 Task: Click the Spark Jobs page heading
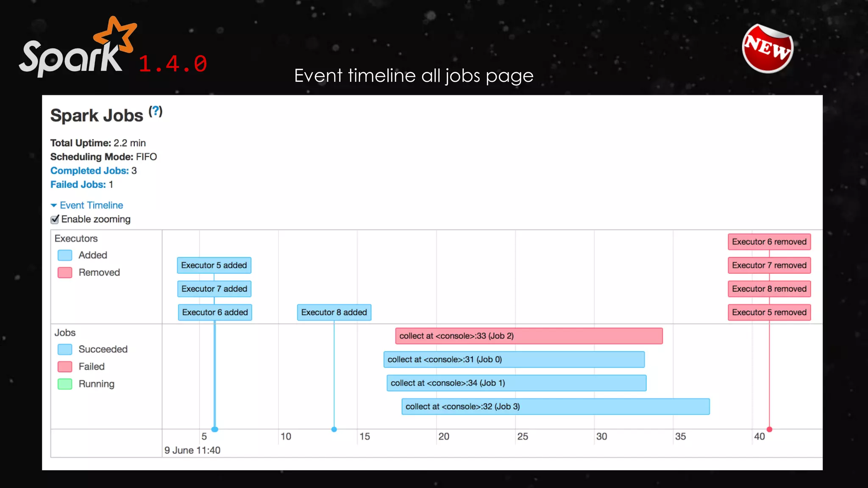(x=97, y=116)
